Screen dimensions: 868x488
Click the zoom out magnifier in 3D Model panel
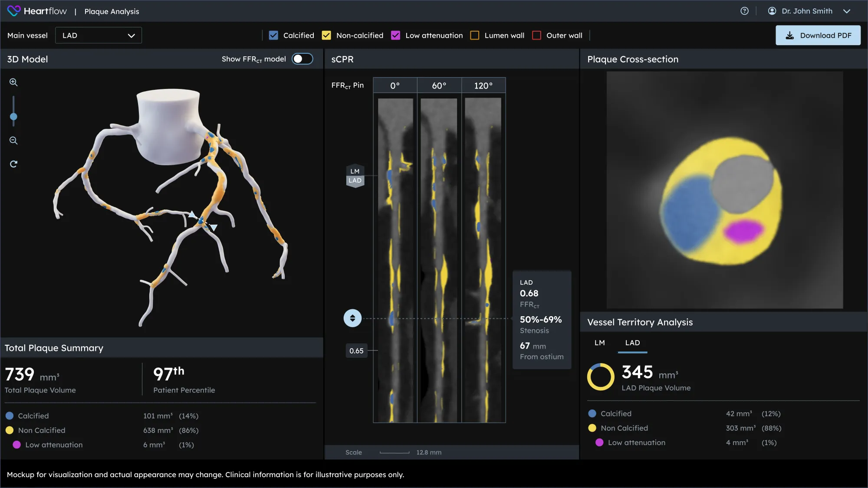[13, 141]
